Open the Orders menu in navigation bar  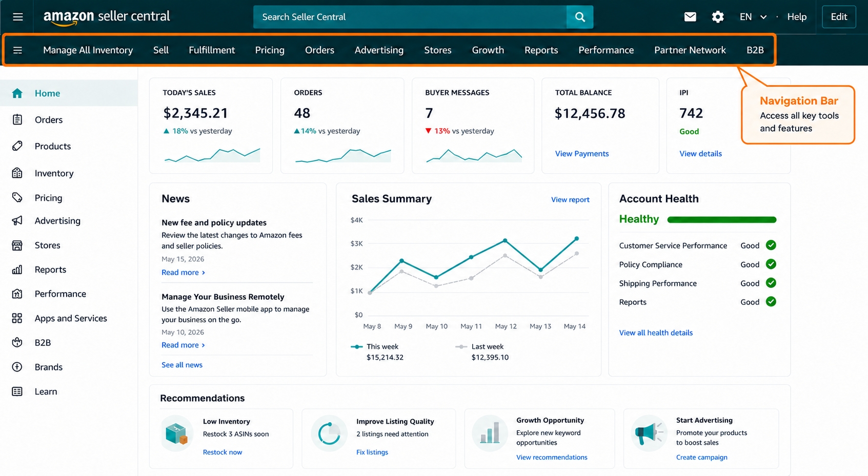click(x=319, y=50)
